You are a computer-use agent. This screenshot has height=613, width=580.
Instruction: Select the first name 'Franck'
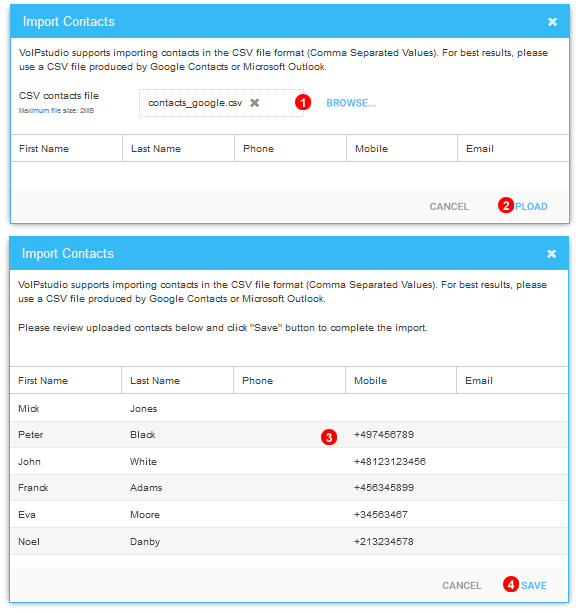(x=33, y=488)
